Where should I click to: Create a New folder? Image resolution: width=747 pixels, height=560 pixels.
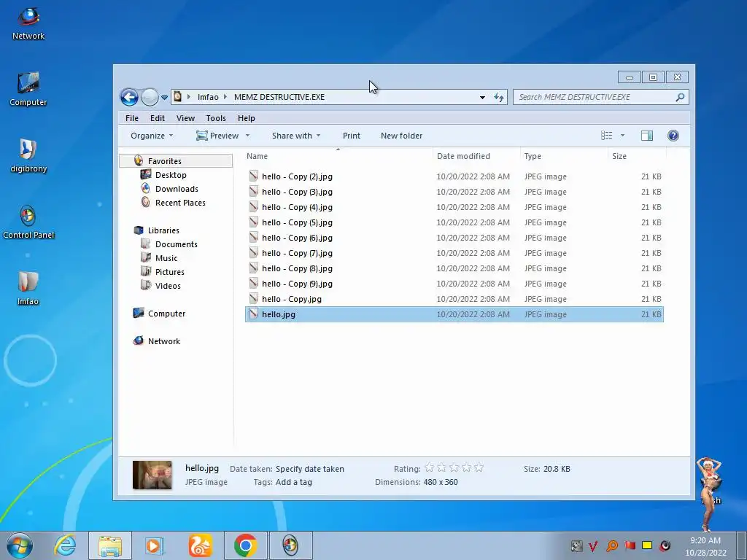tap(401, 136)
